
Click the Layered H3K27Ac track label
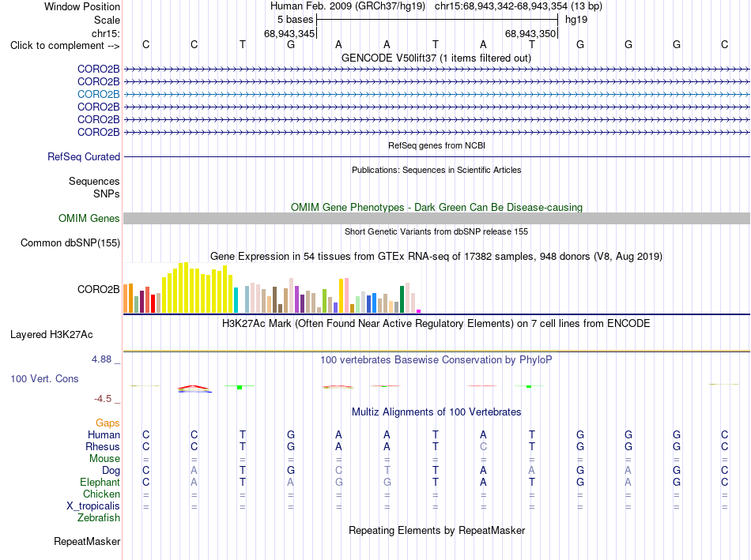pyautogui.click(x=51, y=335)
